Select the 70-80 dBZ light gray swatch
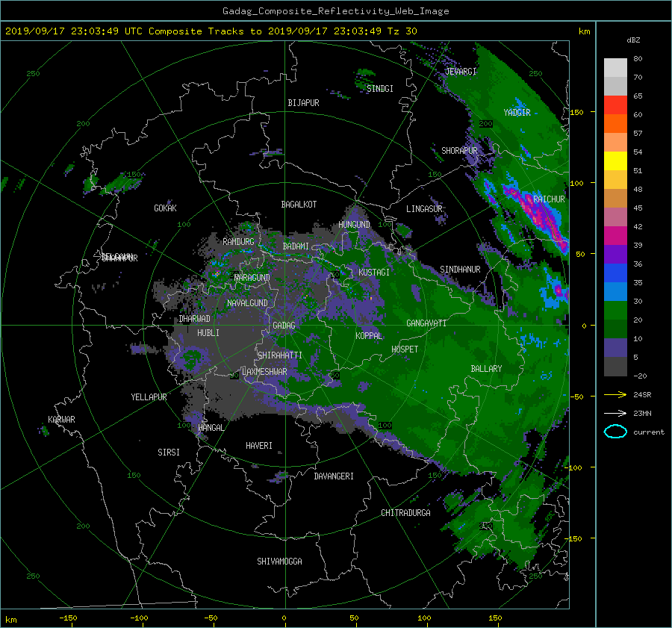The image size is (672, 628). pos(615,67)
